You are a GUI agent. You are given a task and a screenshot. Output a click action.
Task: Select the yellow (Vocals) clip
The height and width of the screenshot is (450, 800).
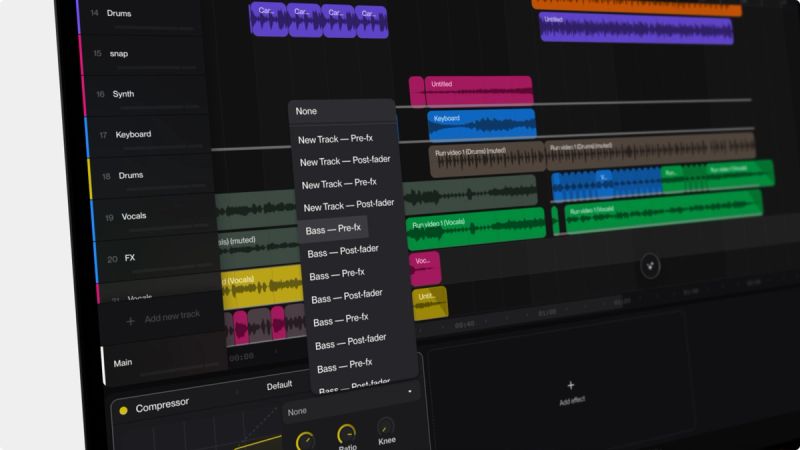[262, 287]
